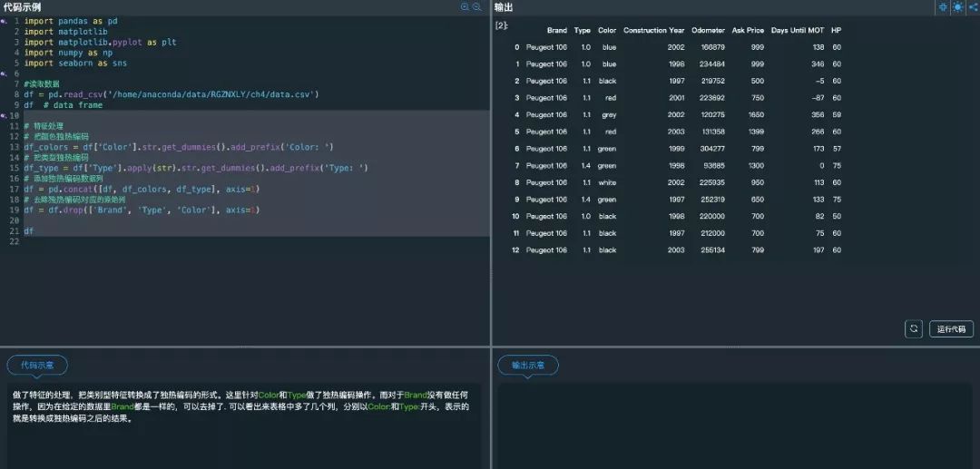This screenshot has width=980, height=469.
Task: Open the 输出示意 tab
Action: [x=527, y=366]
